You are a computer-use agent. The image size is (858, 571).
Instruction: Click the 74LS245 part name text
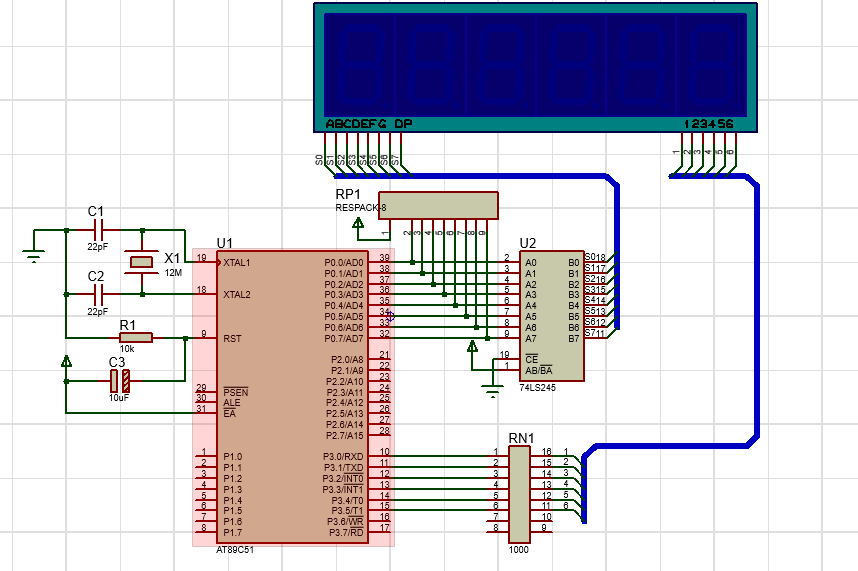pos(537,387)
